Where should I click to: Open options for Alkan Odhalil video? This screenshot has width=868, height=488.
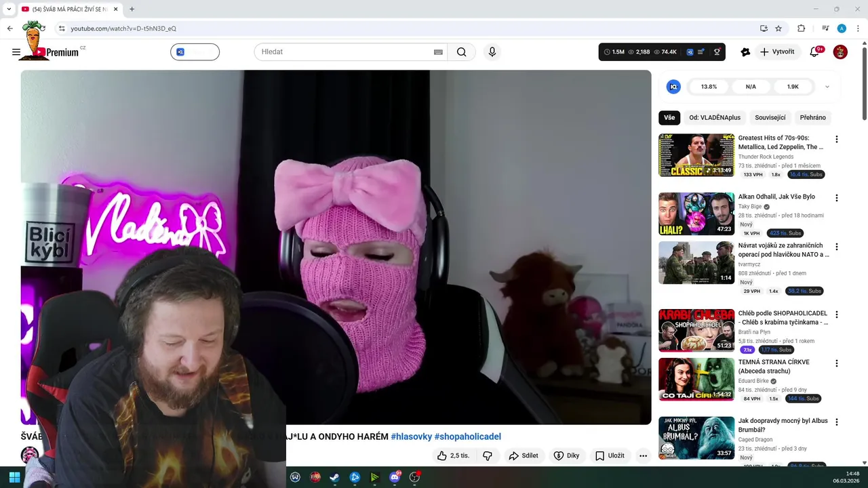836,198
